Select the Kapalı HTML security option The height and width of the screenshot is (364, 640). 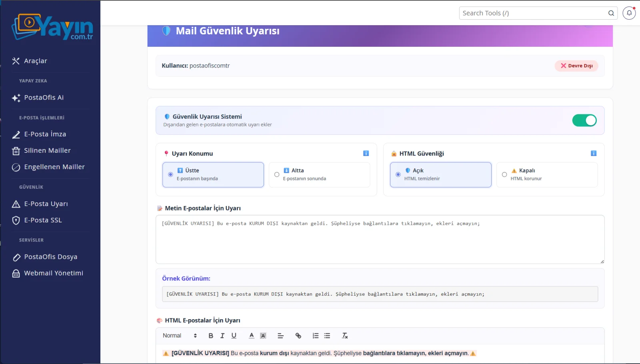(x=547, y=174)
